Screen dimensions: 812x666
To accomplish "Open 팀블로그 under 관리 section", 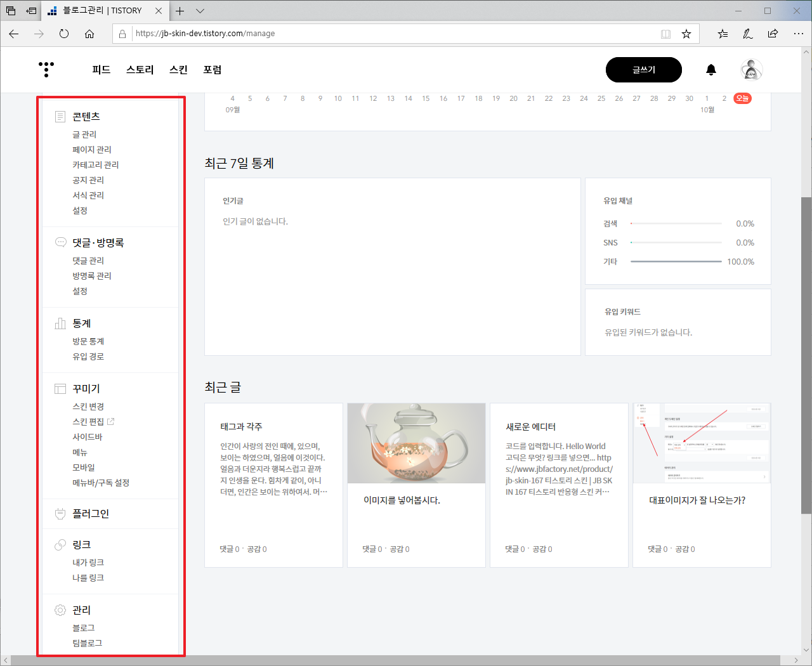I will tap(88, 643).
